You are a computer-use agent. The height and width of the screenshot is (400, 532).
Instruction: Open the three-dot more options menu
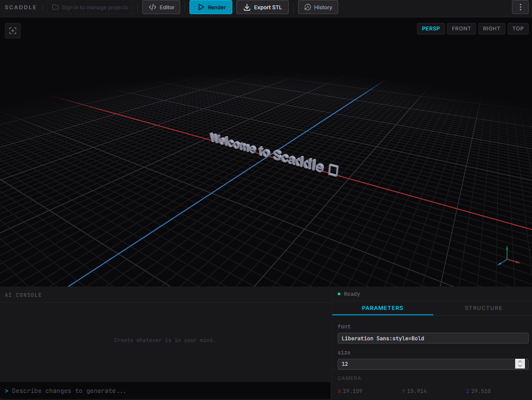[520, 7]
